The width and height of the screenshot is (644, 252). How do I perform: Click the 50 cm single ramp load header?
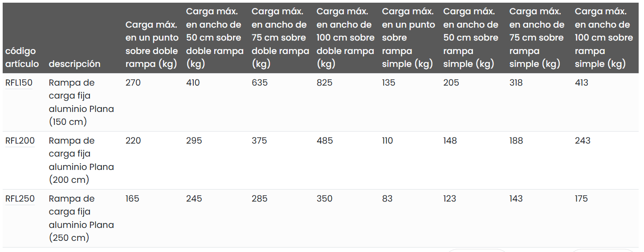coord(471,38)
